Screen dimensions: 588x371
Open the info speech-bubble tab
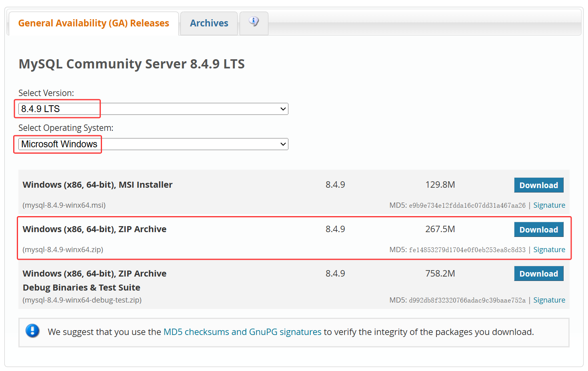tap(254, 22)
